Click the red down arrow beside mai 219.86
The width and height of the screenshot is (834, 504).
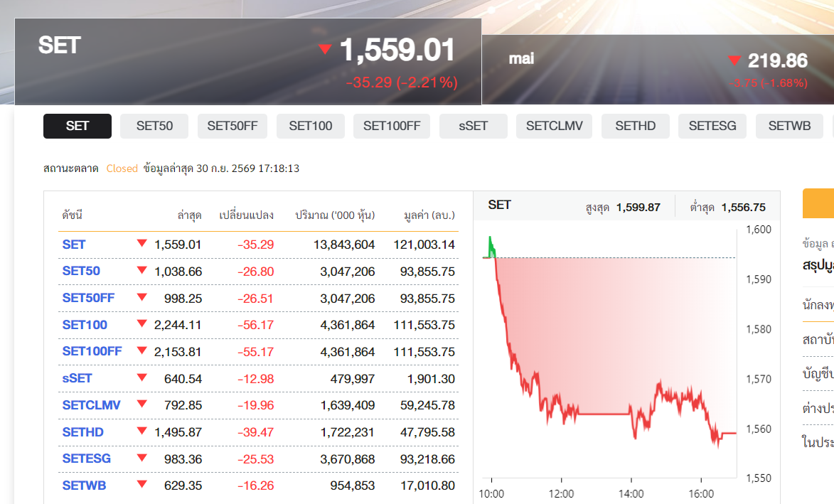point(734,60)
